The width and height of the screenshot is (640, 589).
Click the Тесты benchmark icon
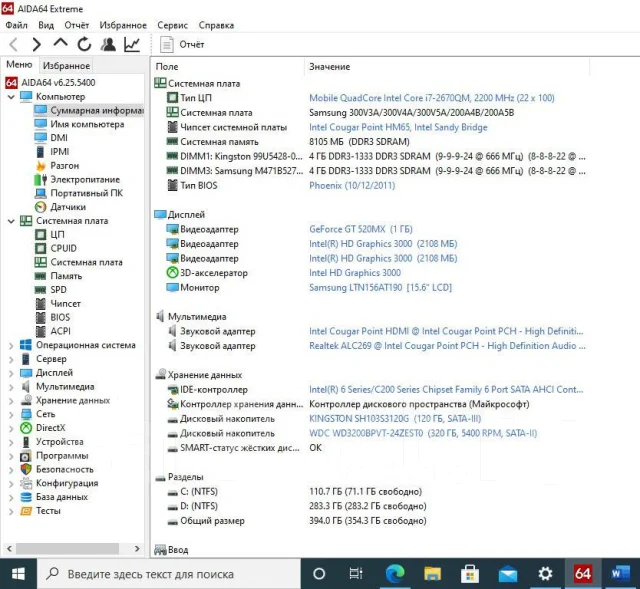26,511
